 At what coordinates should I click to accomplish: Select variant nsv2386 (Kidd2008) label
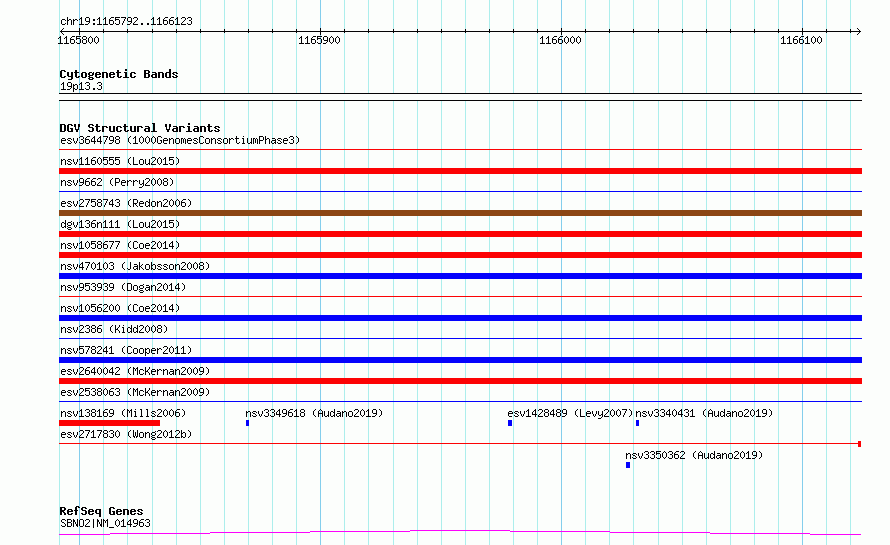click(114, 329)
